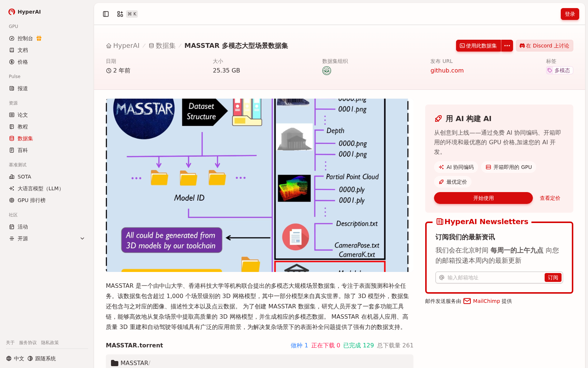This screenshot has height=368, width=588.
Task: Toggle the sidebar panel icon
Action: click(x=106, y=14)
